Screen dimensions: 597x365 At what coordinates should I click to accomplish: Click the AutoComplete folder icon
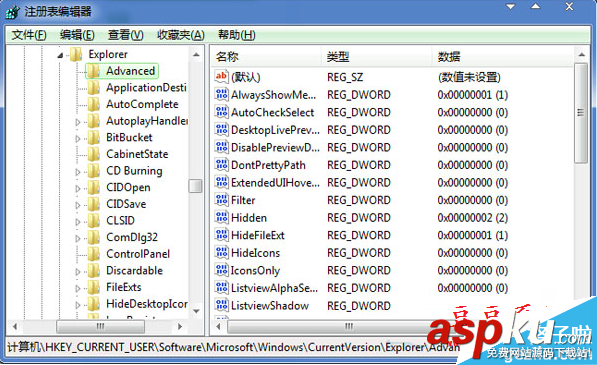(x=94, y=104)
